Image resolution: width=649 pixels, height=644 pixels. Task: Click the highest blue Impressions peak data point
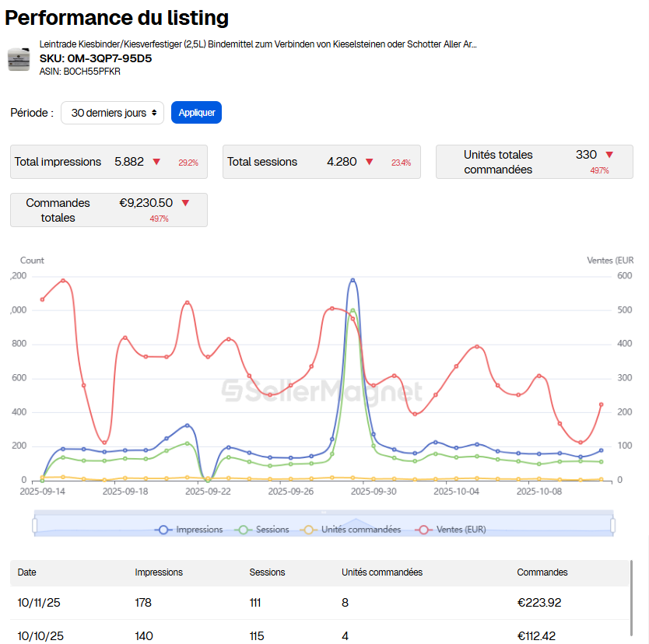point(353,281)
